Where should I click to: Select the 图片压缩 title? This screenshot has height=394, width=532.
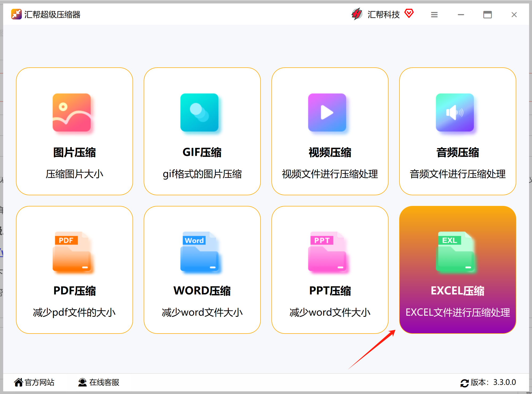tap(75, 152)
